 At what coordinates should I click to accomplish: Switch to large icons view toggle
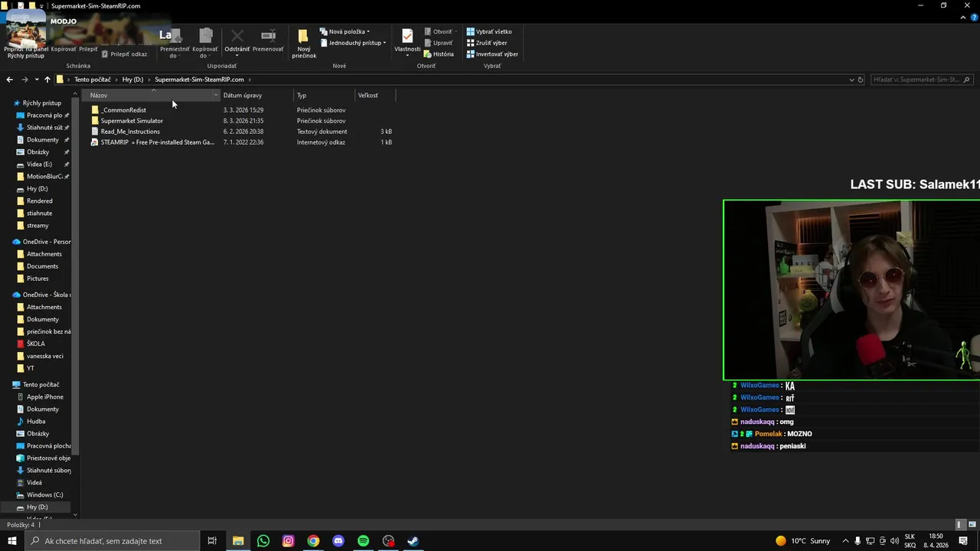pyautogui.click(x=972, y=525)
